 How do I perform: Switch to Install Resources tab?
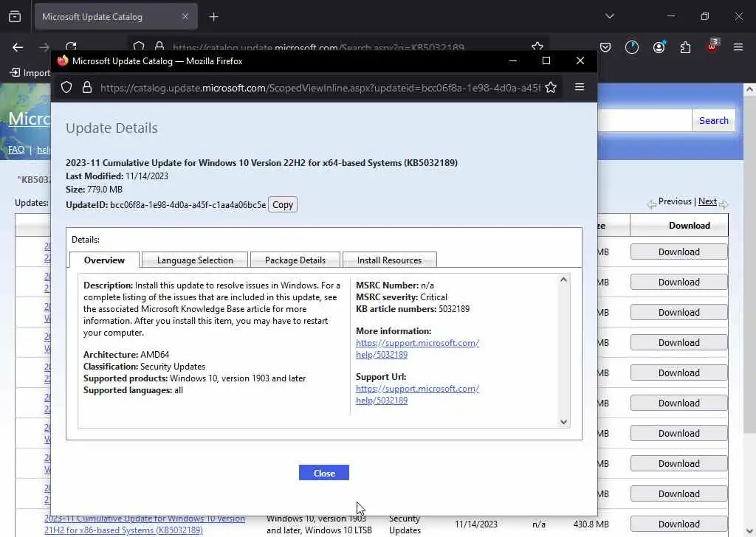[389, 260]
